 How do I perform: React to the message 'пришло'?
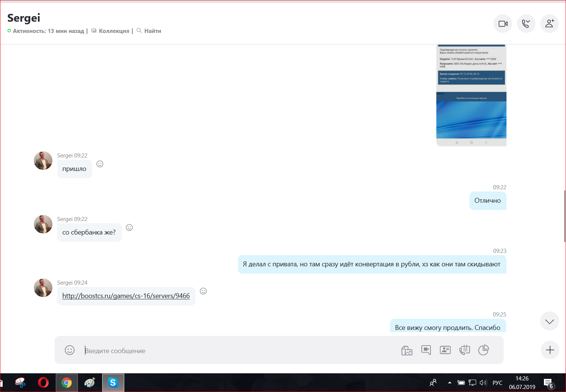[x=100, y=164]
